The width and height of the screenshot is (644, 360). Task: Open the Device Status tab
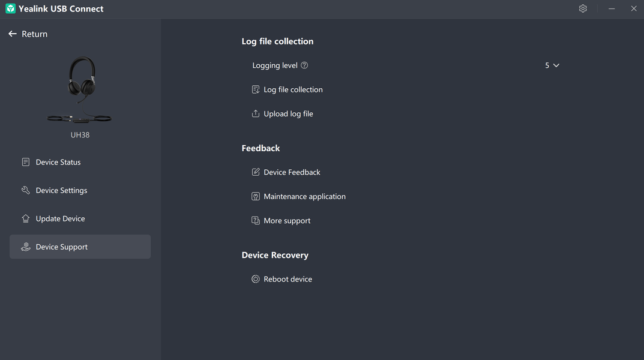58,162
